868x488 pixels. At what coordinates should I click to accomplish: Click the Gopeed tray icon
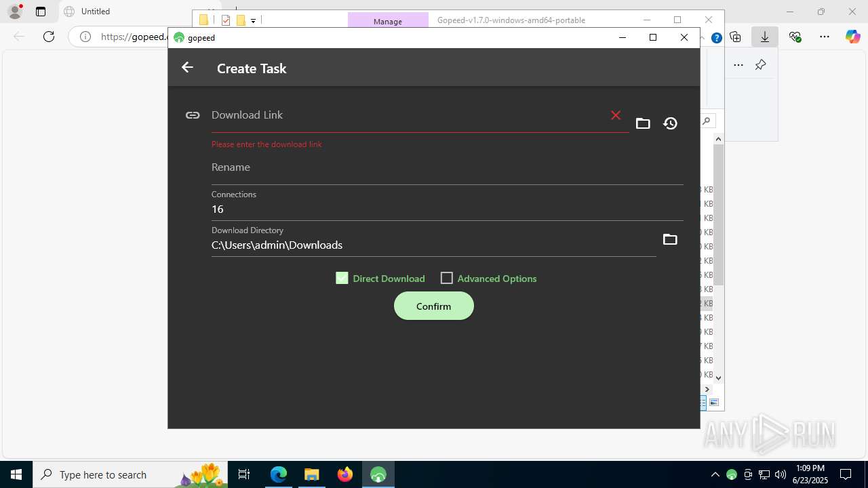coord(732,474)
